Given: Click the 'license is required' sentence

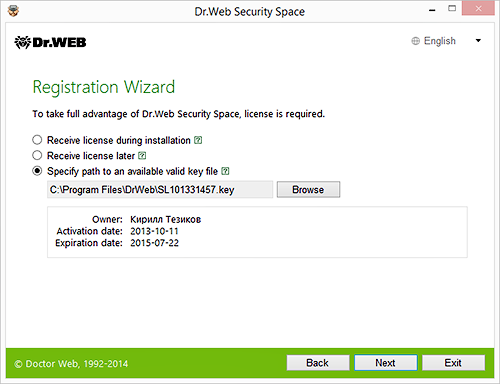Looking at the screenshot, I should 178,114.
